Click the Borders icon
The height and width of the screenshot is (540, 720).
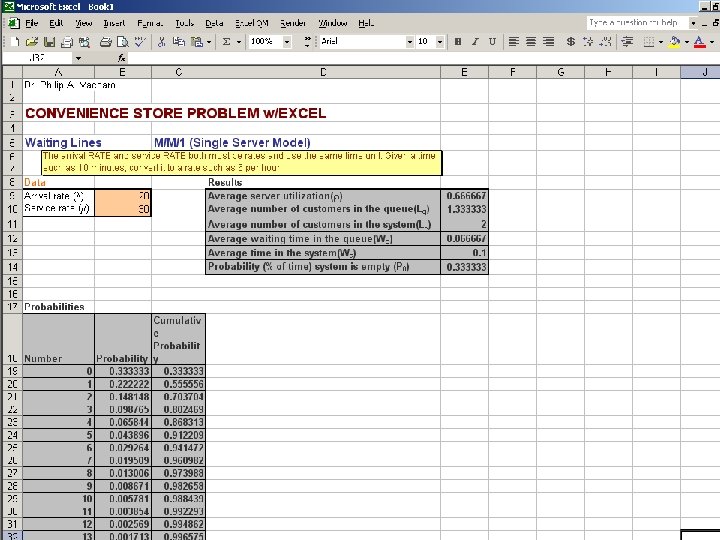pos(648,42)
